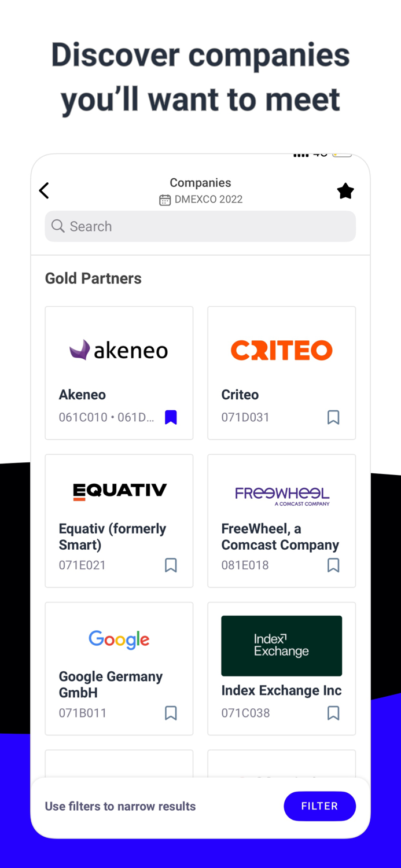Remove Akeneo from bookmarks
Screen dimensions: 401x868
pos(171,417)
